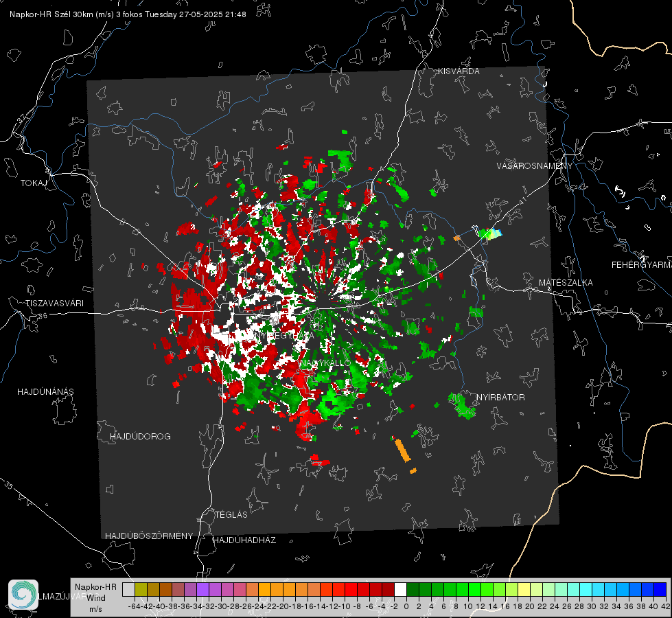Pick the darkest green swatch above 0
Viewport: 672px width, 618px height.
(413, 589)
